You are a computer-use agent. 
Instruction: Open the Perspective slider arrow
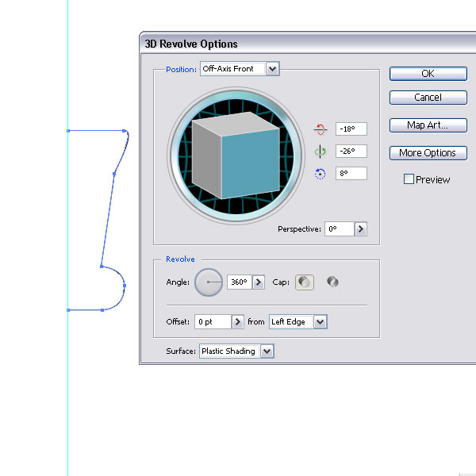361,229
